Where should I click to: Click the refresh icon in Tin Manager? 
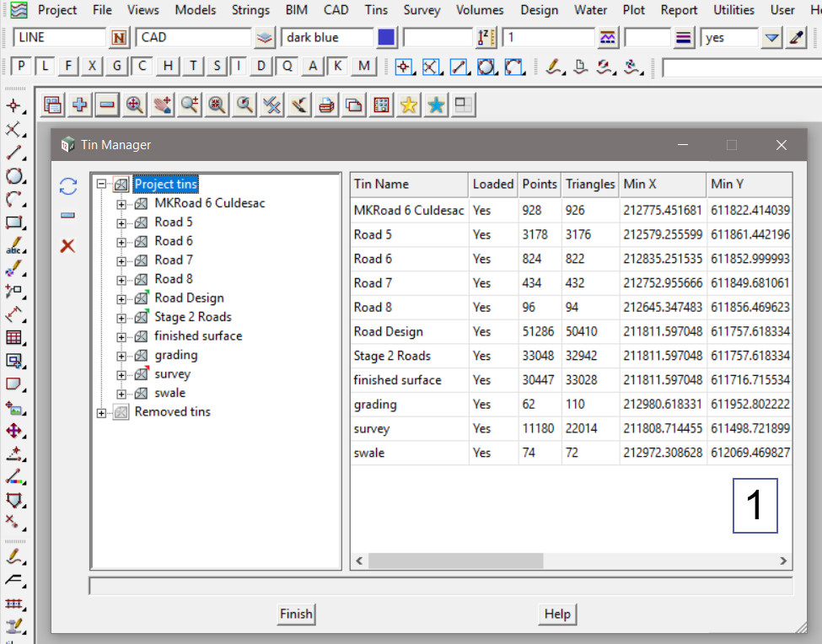(68, 186)
